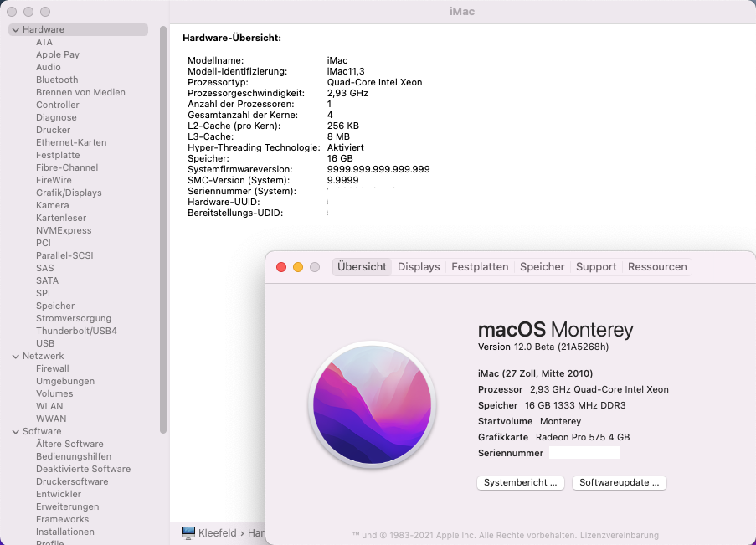Select SATA in the sidebar

coord(47,280)
